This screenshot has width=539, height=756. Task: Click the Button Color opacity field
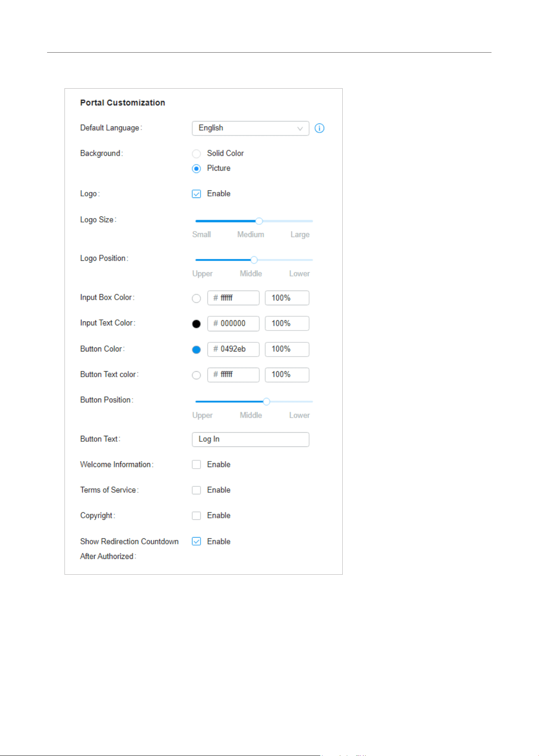(287, 349)
